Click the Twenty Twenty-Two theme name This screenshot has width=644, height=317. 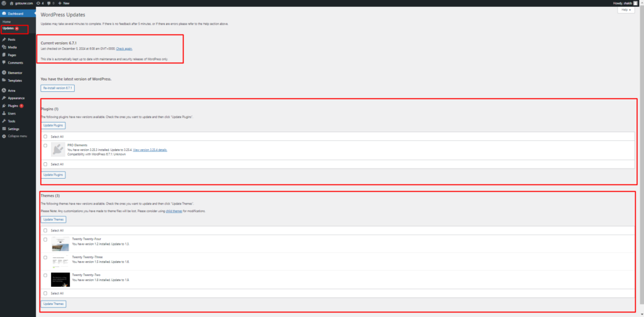click(86, 275)
